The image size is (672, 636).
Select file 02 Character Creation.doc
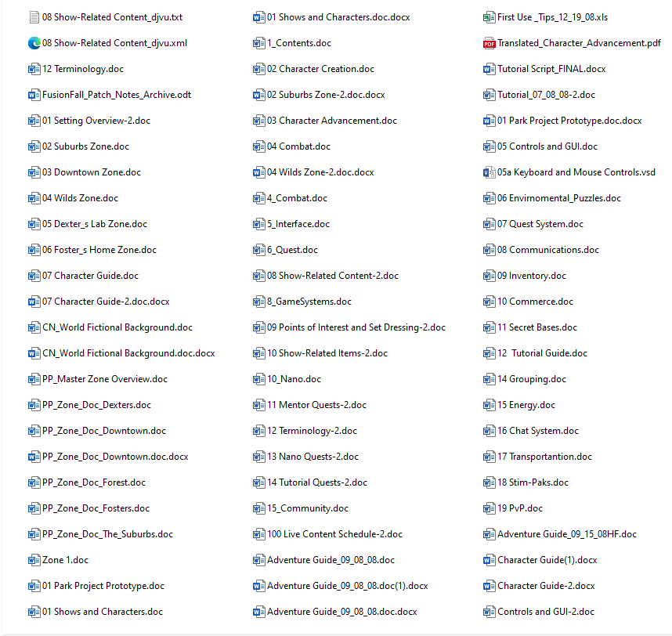tap(313, 69)
